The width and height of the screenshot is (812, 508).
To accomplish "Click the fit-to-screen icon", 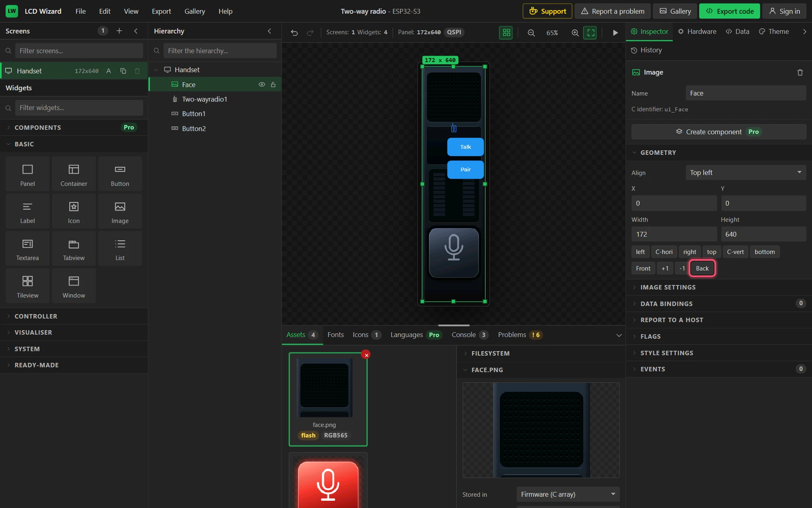I will [x=590, y=33].
